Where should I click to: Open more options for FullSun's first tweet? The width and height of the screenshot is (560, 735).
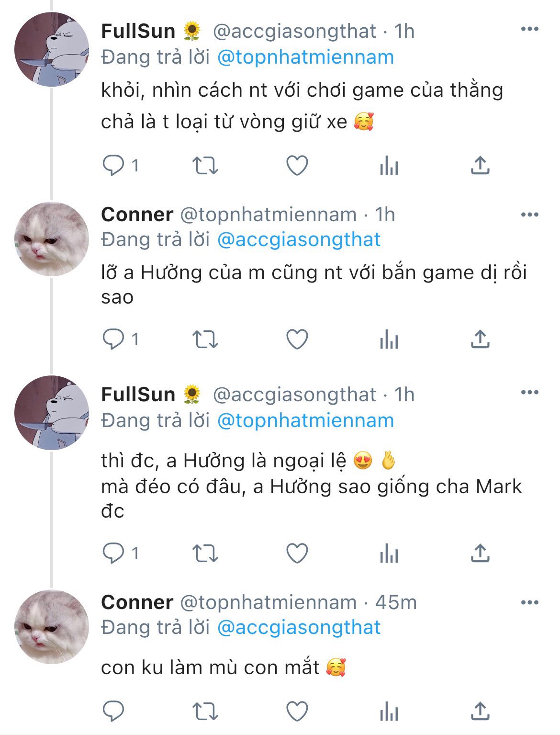[529, 29]
